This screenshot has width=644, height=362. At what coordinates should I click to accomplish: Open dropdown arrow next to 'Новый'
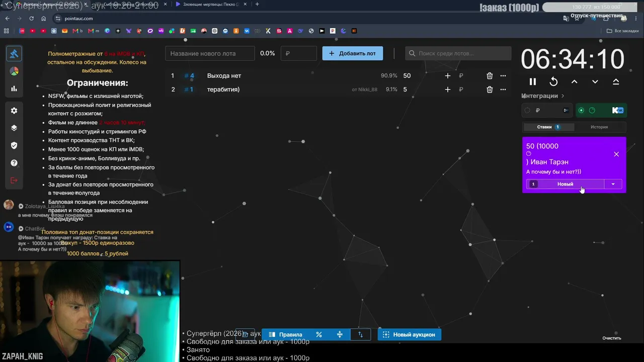613,184
